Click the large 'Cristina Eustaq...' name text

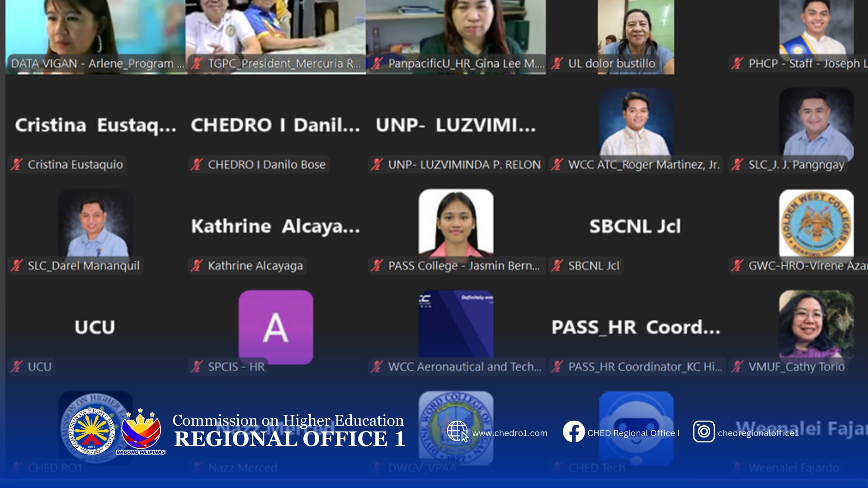pos(95,126)
